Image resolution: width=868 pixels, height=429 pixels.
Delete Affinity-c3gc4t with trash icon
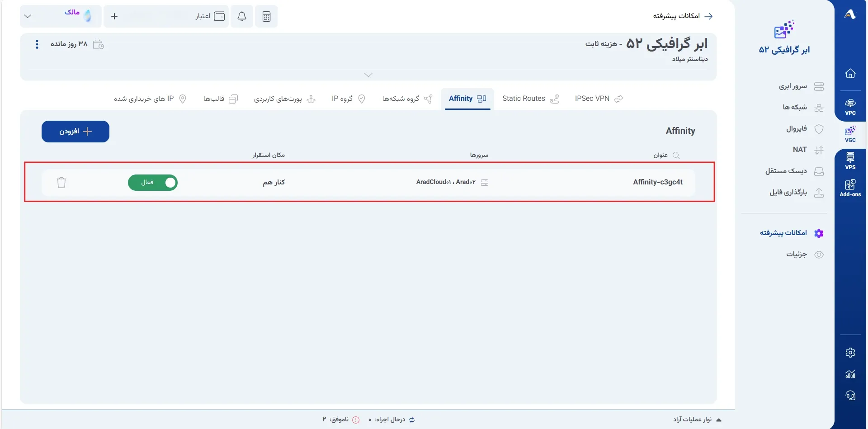(x=61, y=182)
